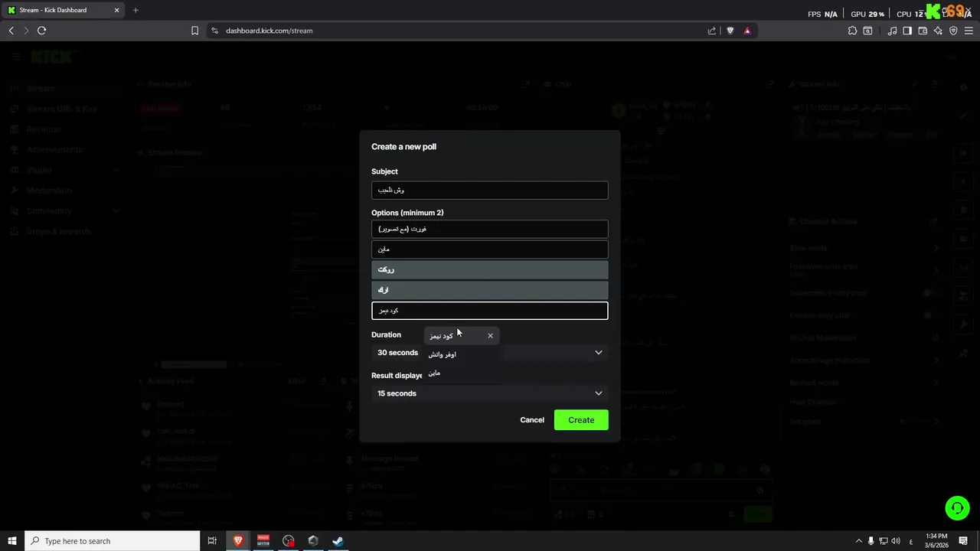
Task: Bookmark this page with the bookmark icon
Action: (194, 31)
